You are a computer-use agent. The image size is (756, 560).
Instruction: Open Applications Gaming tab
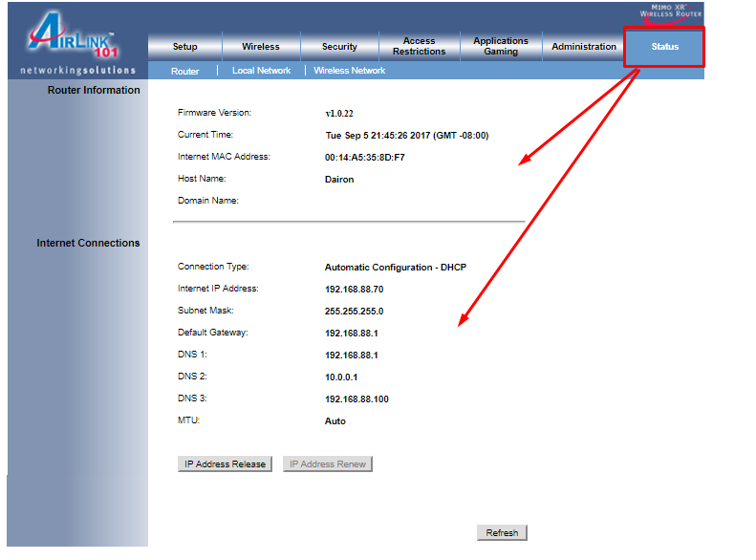[x=501, y=46]
